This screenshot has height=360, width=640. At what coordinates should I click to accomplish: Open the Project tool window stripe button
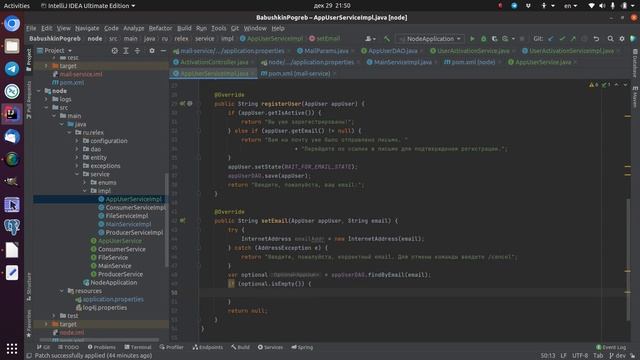click(x=29, y=60)
